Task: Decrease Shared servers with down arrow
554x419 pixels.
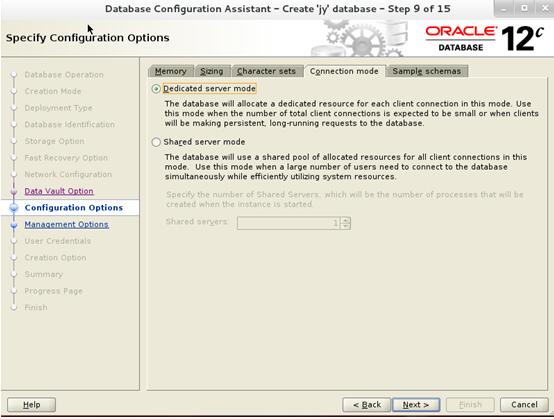Action: [x=346, y=226]
